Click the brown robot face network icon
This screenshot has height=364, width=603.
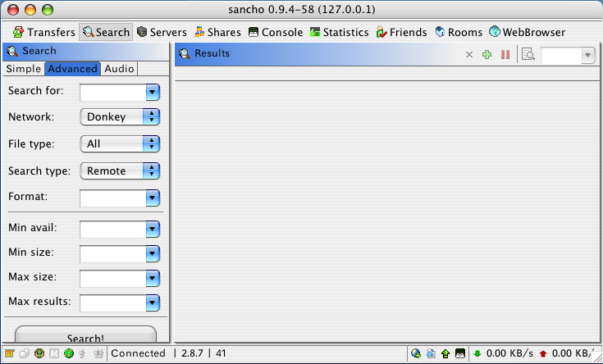coord(39,353)
